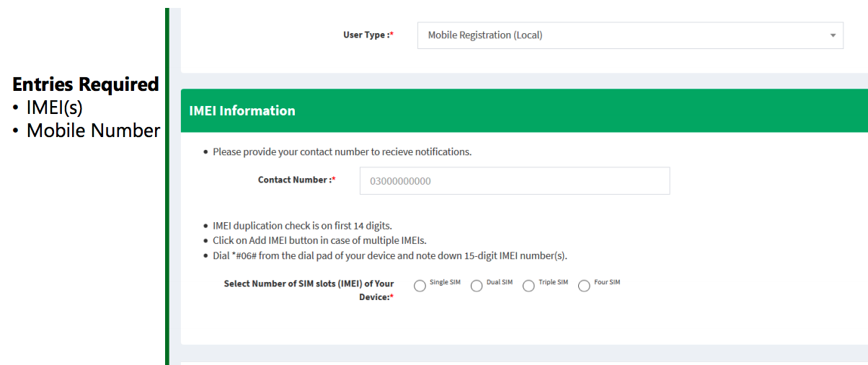
Task: Click the contact number notification instruction
Action: pos(342,152)
